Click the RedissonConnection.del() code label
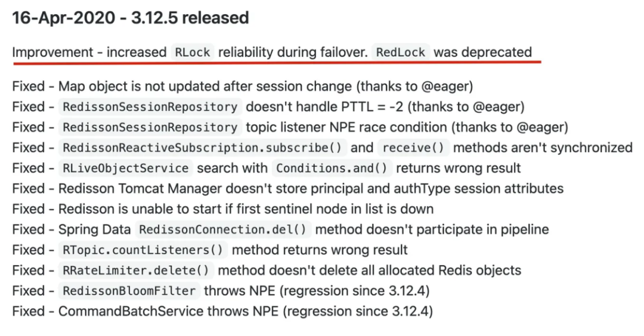 pyautogui.click(x=224, y=229)
